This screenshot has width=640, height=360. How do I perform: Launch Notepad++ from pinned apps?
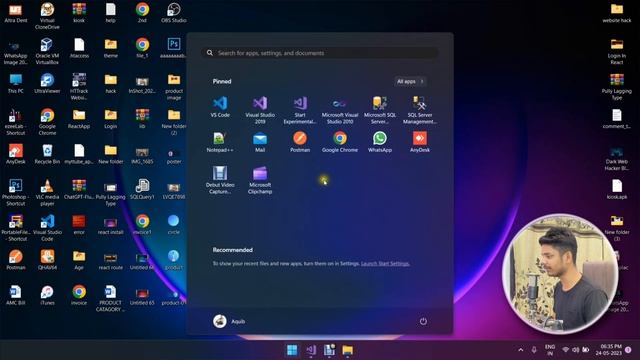pos(220,142)
